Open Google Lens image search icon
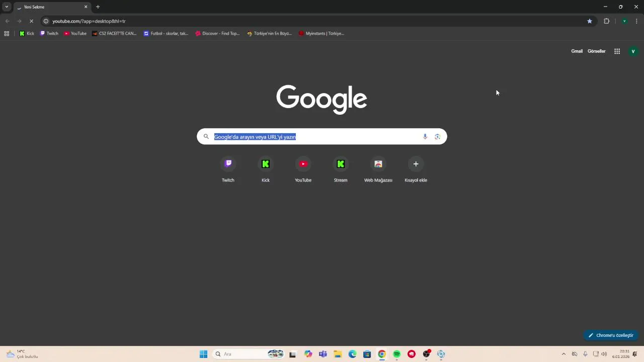The width and height of the screenshot is (644, 362). coord(437,137)
